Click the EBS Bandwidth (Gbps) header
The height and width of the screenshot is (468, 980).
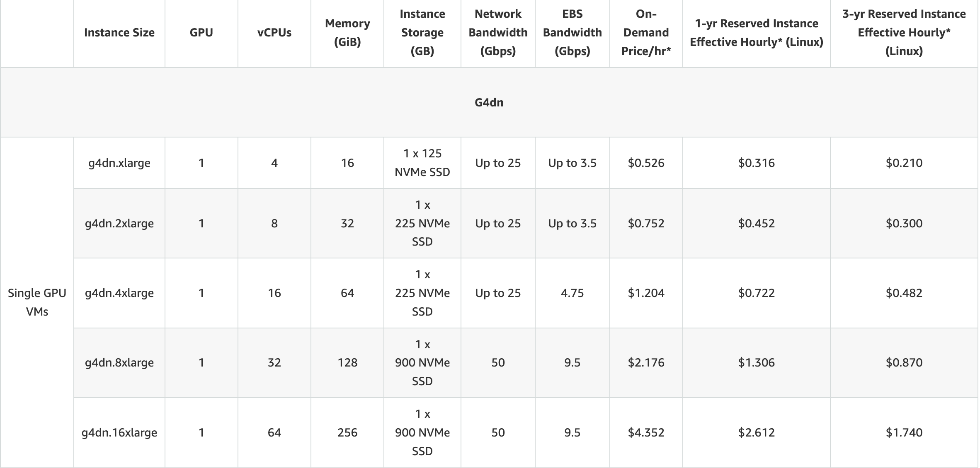(x=572, y=32)
